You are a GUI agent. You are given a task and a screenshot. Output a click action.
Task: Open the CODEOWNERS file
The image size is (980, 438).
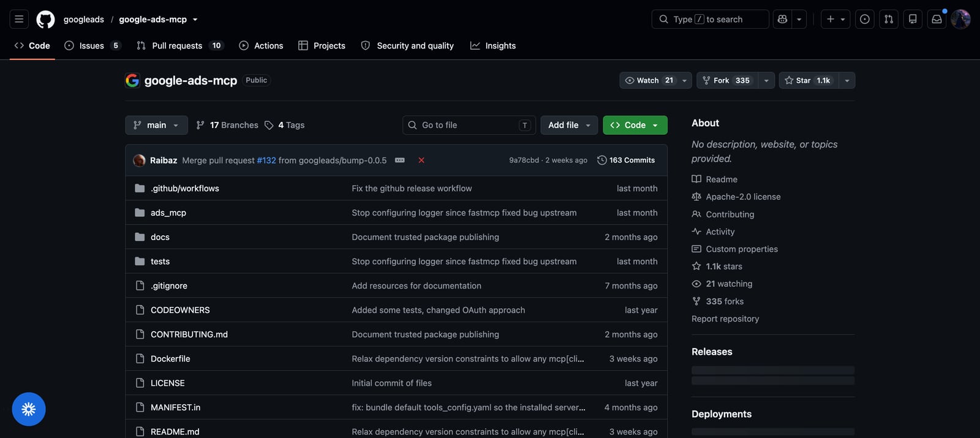coord(180,310)
